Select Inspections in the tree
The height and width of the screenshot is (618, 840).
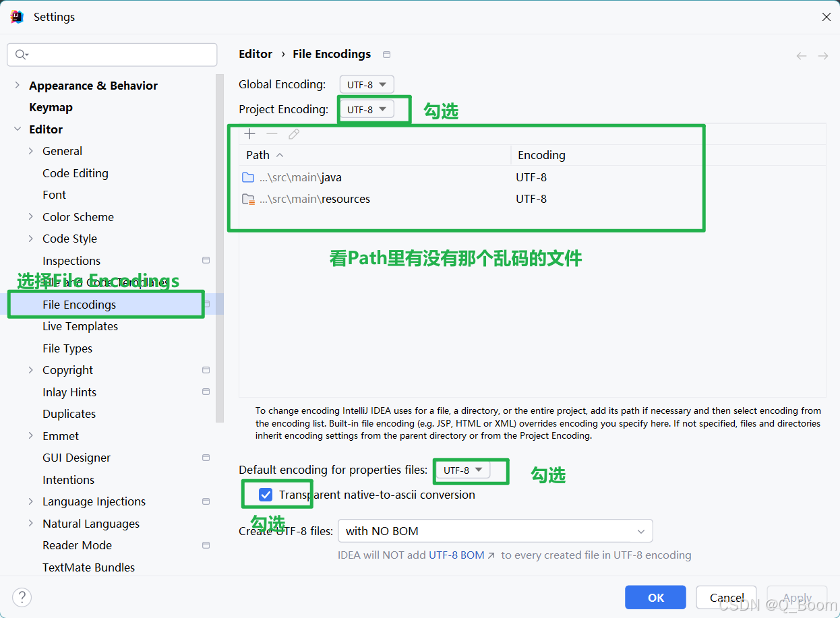coord(71,261)
